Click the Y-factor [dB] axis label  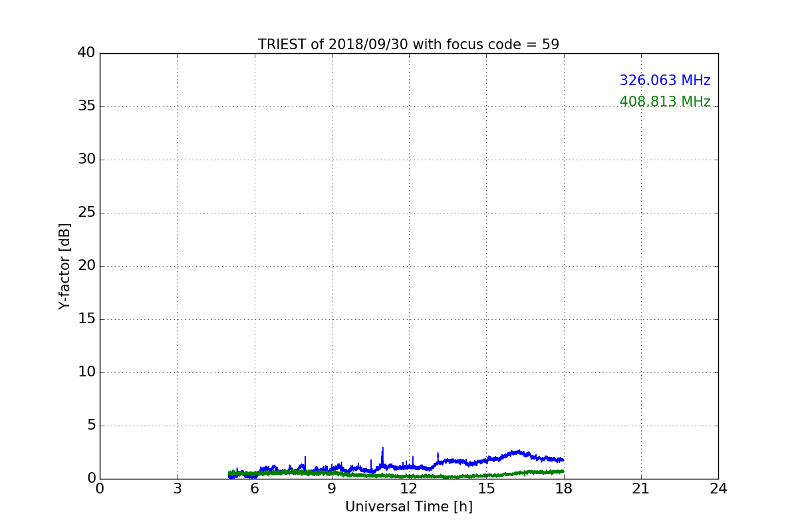[x=65, y=266]
